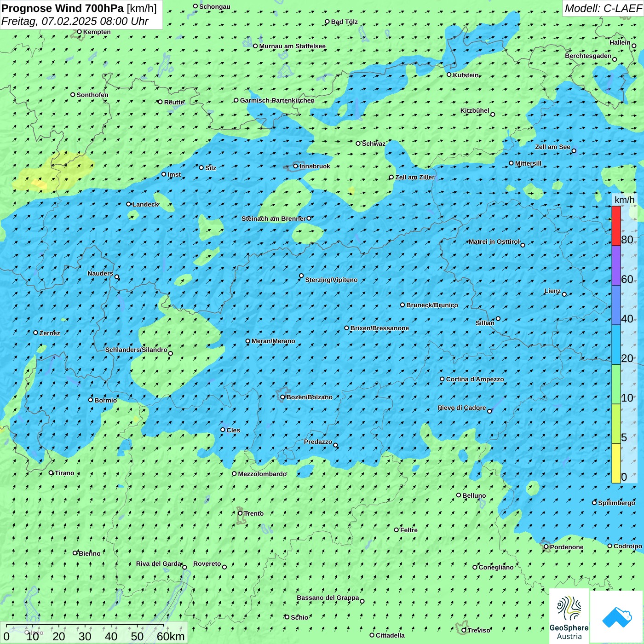Select the purple 60–80 km/h legend color

tap(616, 265)
